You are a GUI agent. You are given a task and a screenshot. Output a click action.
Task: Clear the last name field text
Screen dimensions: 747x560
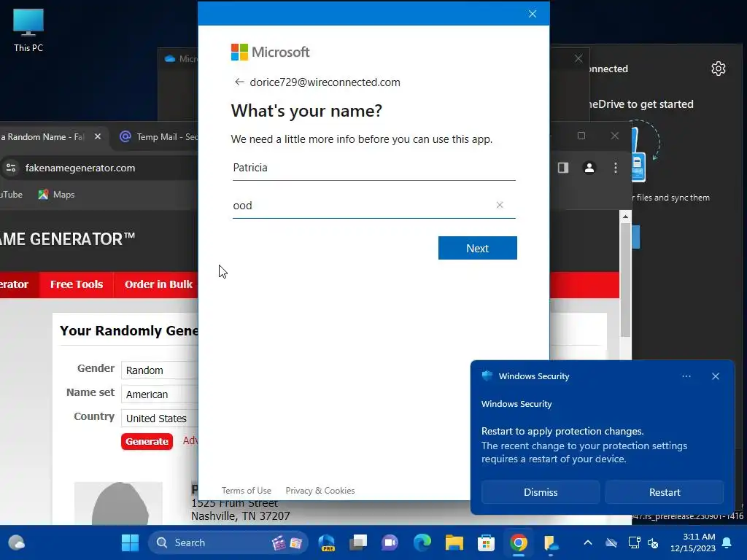click(x=499, y=205)
